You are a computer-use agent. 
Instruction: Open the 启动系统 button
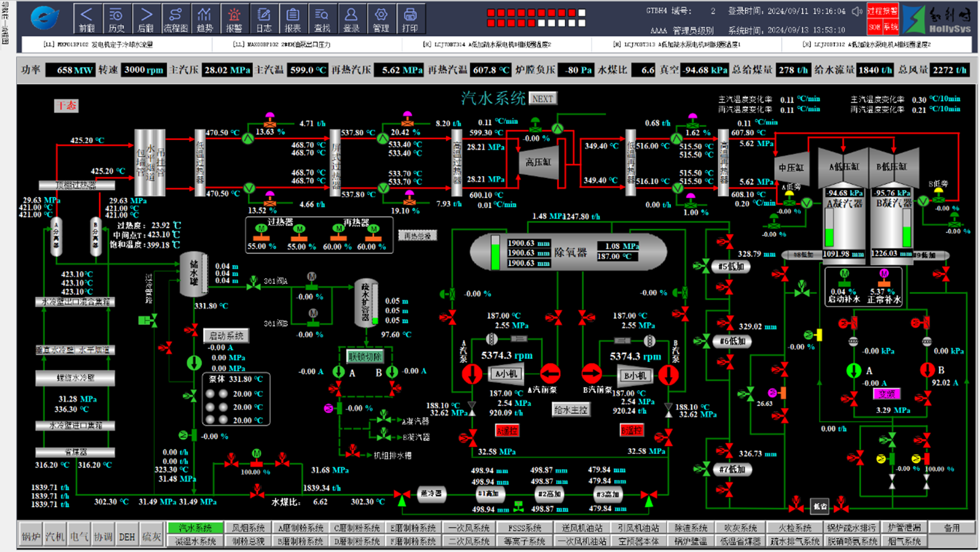pos(226,335)
